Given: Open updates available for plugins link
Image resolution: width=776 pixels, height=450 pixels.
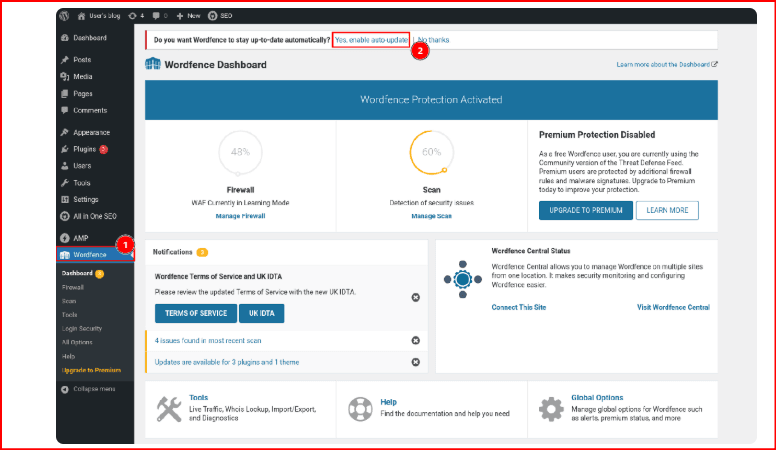Looking at the screenshot, I should point(227,362).
